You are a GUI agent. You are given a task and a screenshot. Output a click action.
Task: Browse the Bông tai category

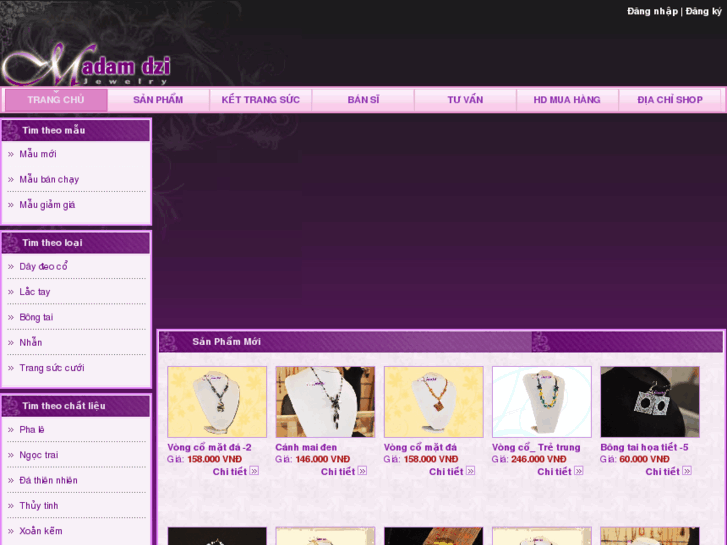[36, 317]
